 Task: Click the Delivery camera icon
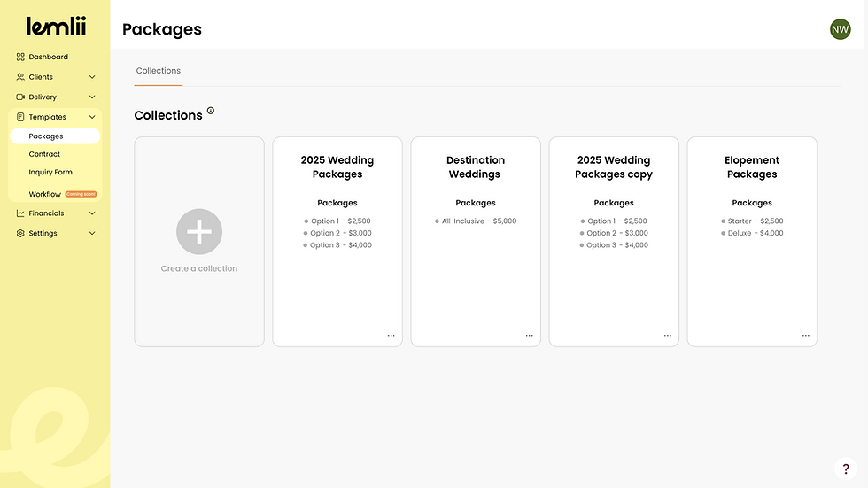tap(20, 97)
